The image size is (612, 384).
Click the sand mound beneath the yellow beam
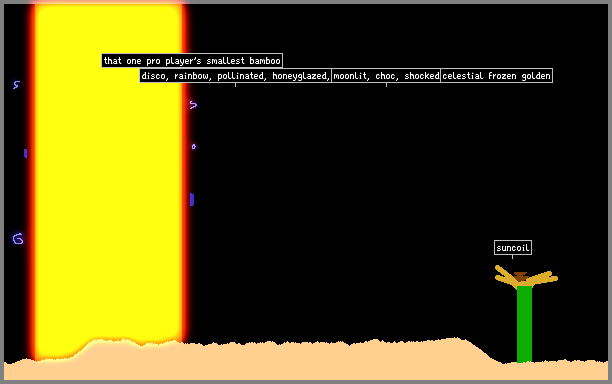(x=125, y=351)
